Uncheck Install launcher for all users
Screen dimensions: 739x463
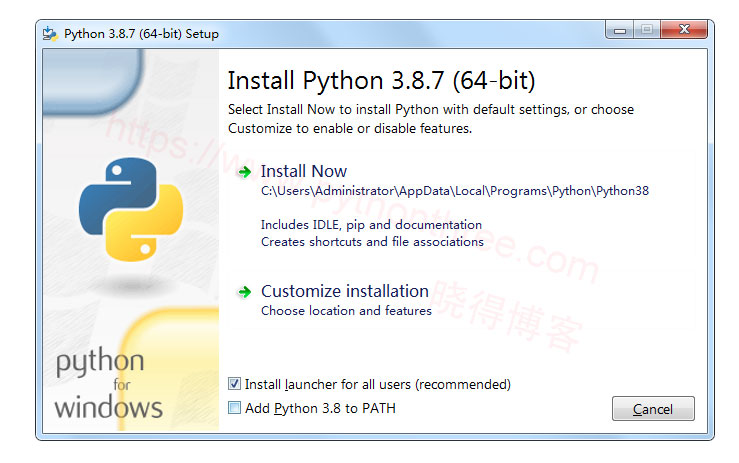(234, 384)
